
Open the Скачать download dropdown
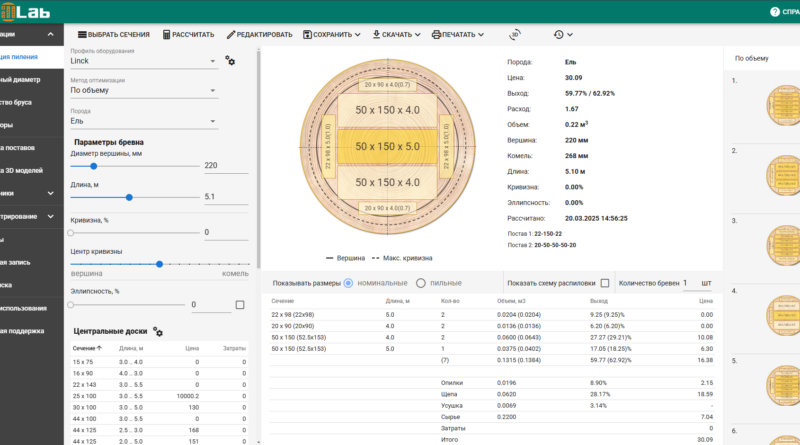pyautogui.click(x=396, y=35)
